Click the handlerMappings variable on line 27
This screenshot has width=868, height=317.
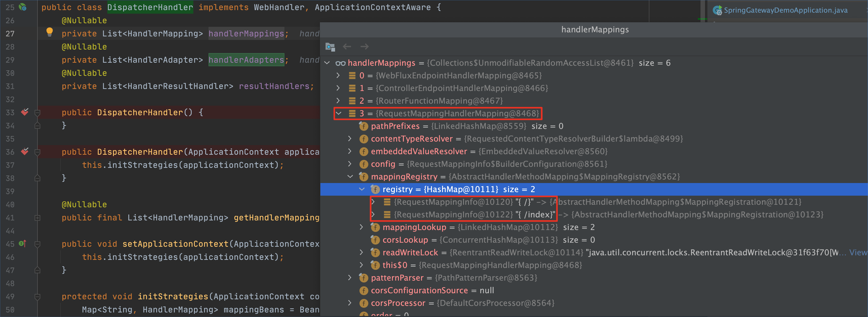point(246,34)
